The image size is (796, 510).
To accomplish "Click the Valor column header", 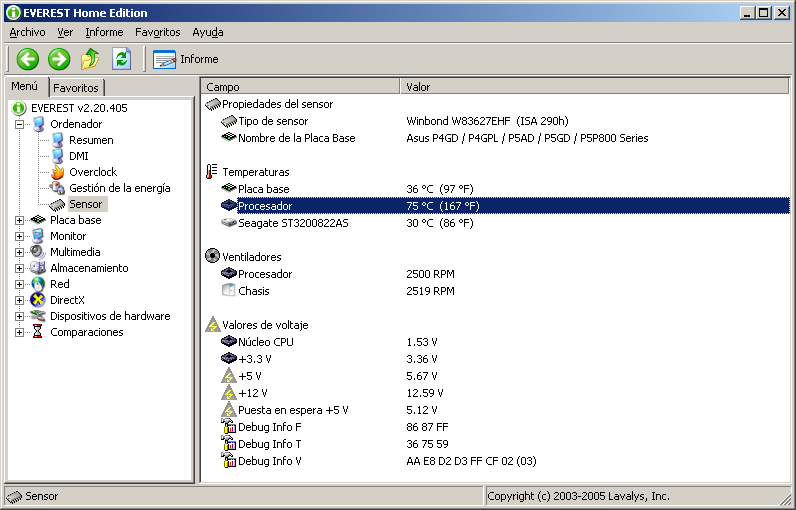I will [418, 87].
